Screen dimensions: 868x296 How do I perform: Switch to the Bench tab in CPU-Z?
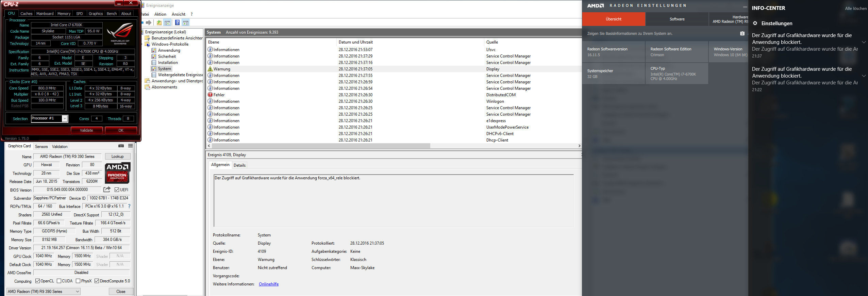(x=112, y=14)
